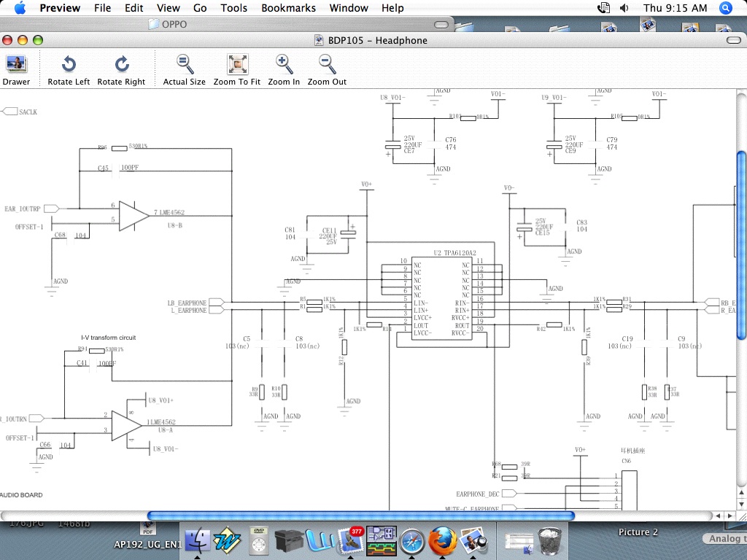Click the 'I-V transform circuit' label
This screenshot has width=747, height=560.
108,338
